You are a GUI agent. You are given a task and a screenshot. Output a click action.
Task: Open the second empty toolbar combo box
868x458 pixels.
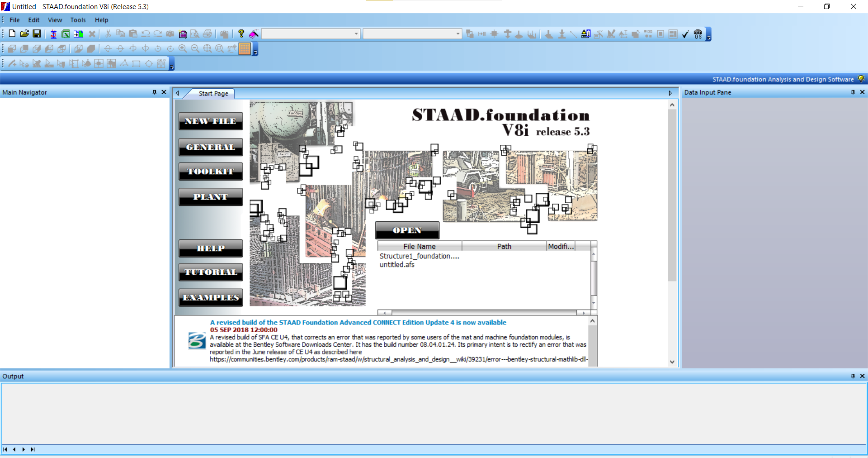tap(412, 34)
